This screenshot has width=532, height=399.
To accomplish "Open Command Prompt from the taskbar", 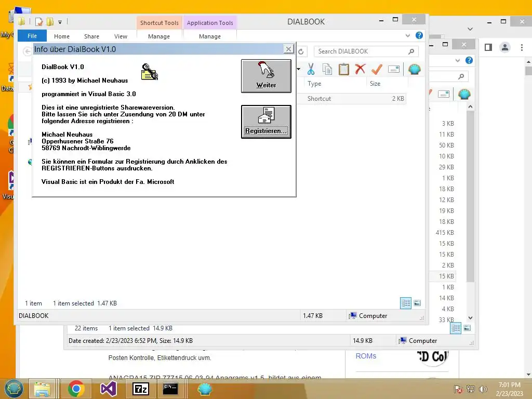I will tap(170, 389).
